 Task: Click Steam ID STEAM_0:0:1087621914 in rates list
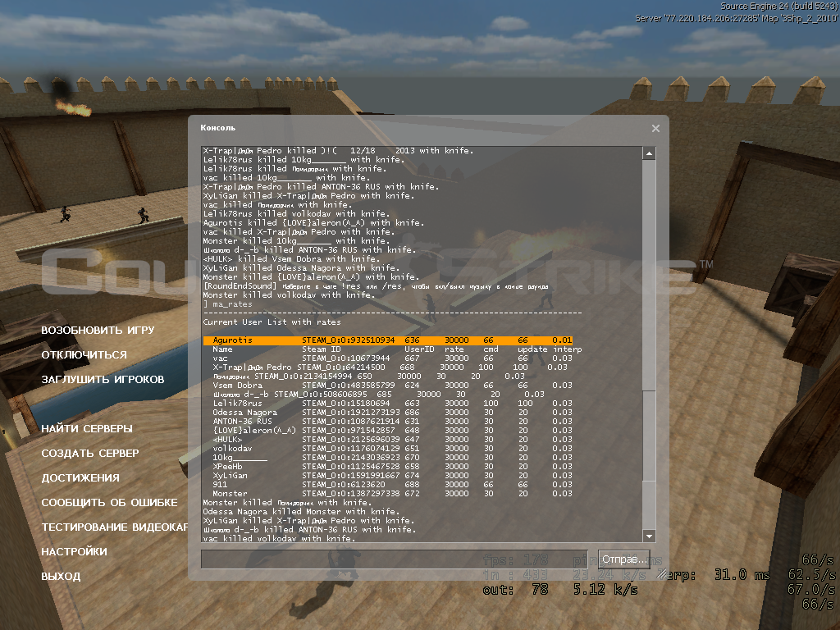(x=351, y=422)
